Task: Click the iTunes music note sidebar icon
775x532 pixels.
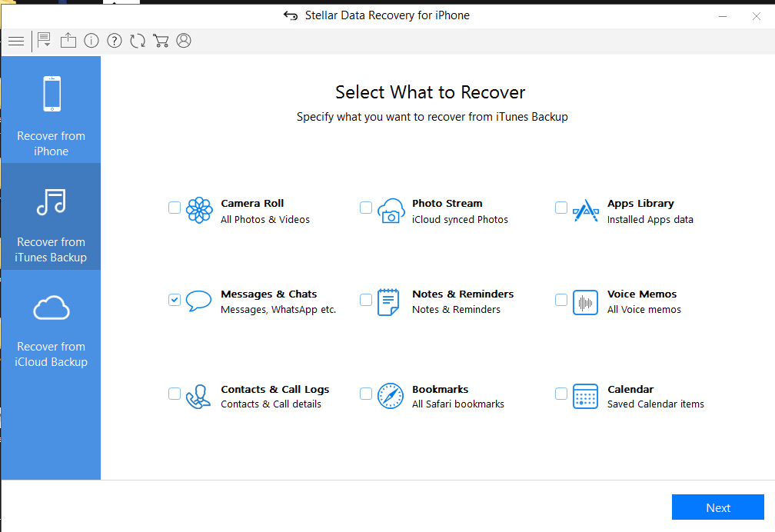Action: click(x=52, y=201)
